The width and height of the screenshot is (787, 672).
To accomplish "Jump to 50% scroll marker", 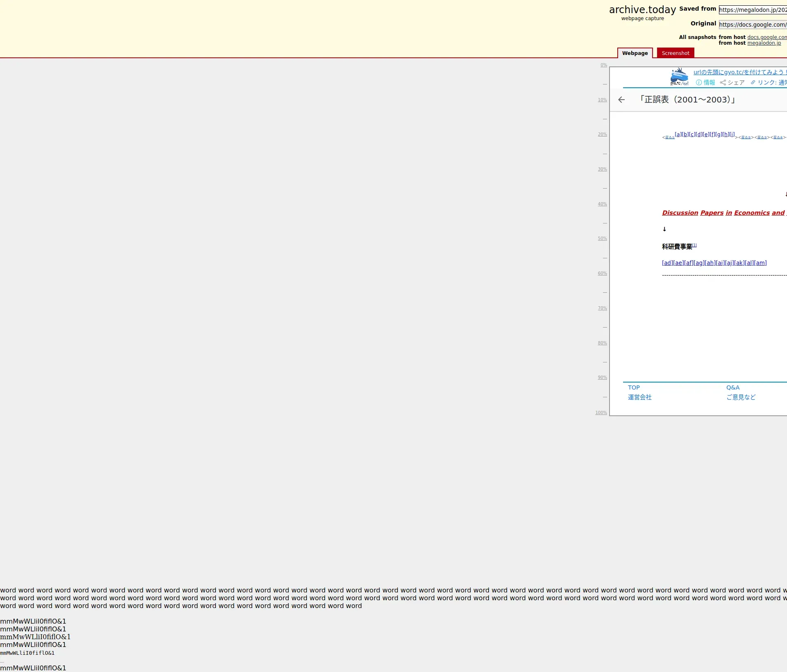I will click(x=602, y=238).
